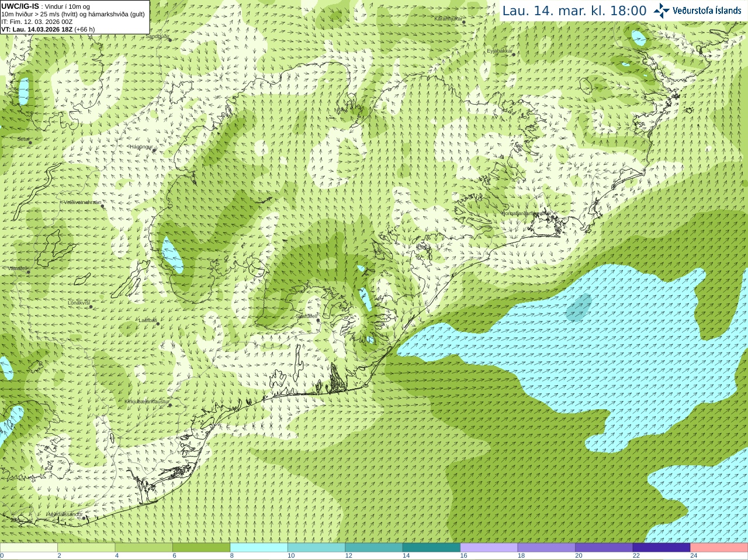Image resolution: width=748 pixels, height=560 pixels.
Task: Click the legend value 8
Action: click(232, 556)
